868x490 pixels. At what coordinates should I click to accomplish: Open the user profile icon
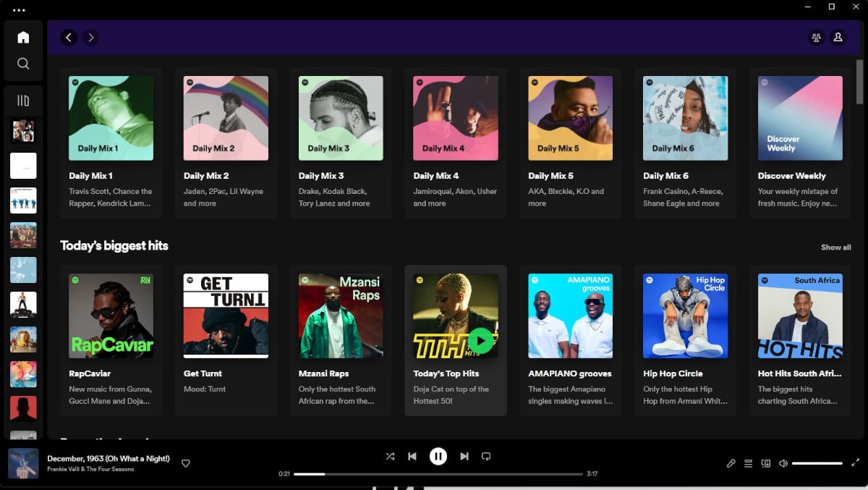[x=838, y=37]
